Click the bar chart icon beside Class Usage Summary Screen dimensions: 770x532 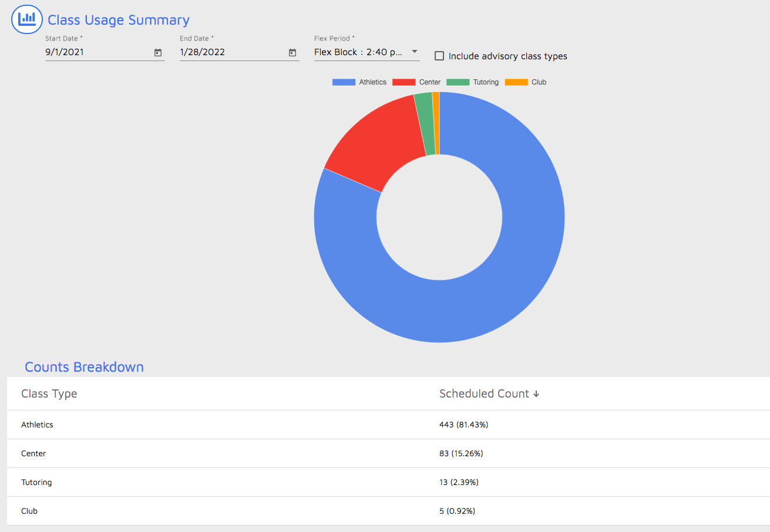[x=26, y=19]
